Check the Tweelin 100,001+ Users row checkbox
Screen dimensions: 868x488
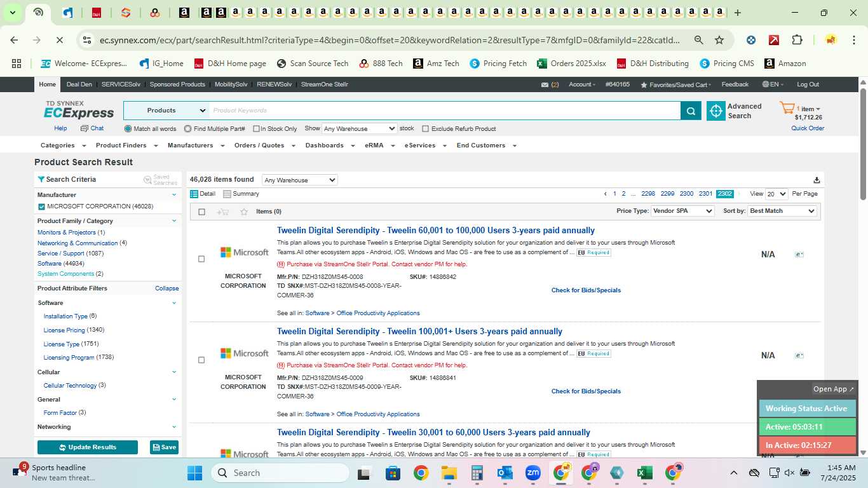click(x=201, y=360)
